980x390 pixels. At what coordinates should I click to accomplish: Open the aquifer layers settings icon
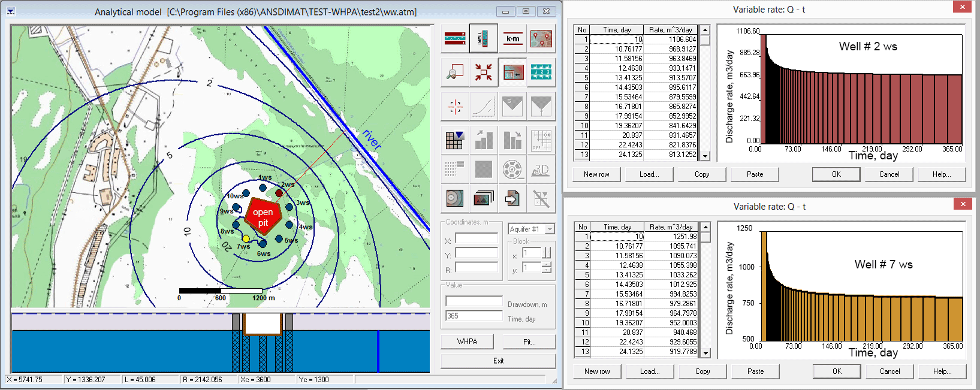(455, 39)
